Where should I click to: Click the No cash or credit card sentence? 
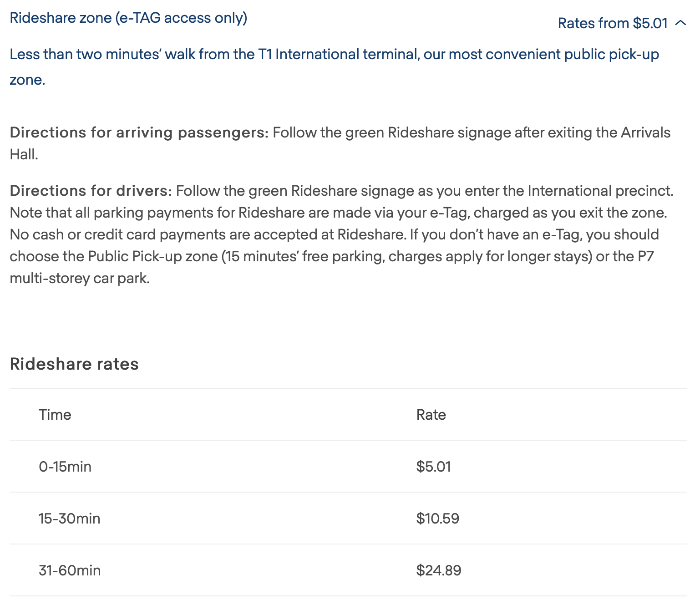click(208, 234)
